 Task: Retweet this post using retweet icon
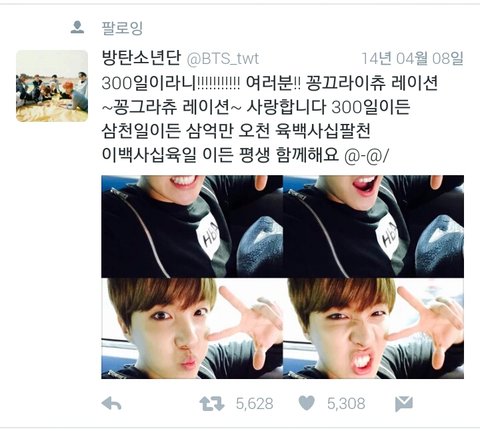pyautogui.click(x=212, y=404)
